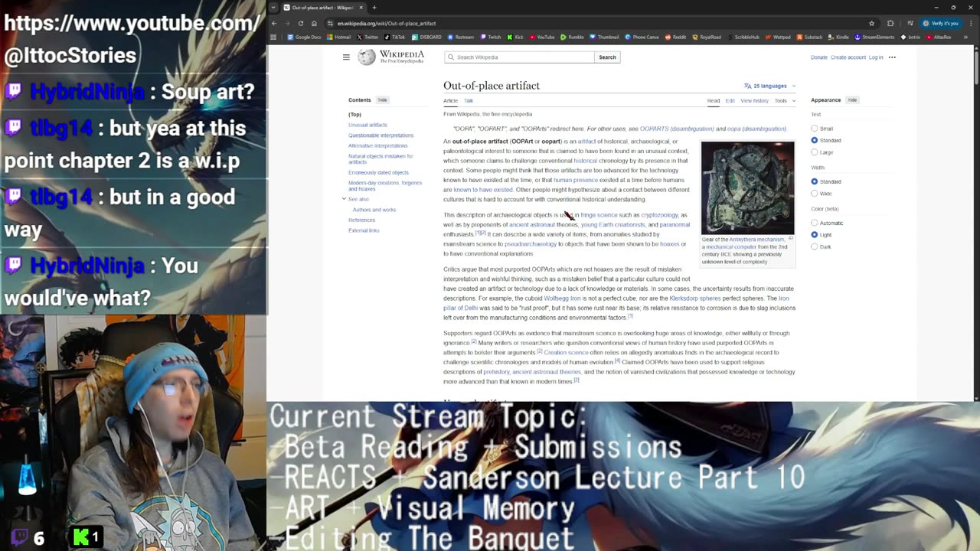Click the Create account link
980x551 pixels.
(x=848, y=57)
